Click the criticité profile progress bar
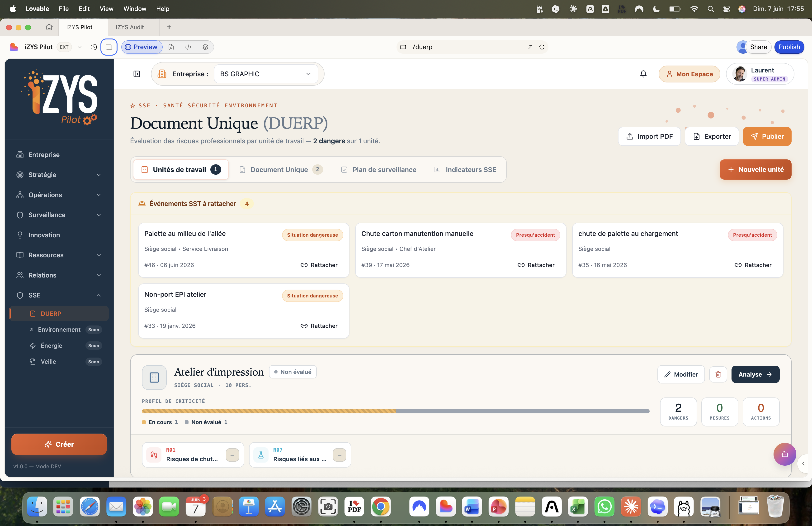The height and width of the screenshot is (526, 812). [x=396, y=412]
